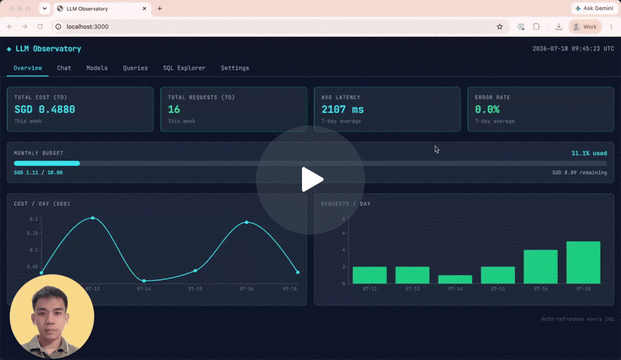This screenshot has width=621, height=360.
Task: Click the Total Cost (7D) card
Action: [x=80, y=109]
